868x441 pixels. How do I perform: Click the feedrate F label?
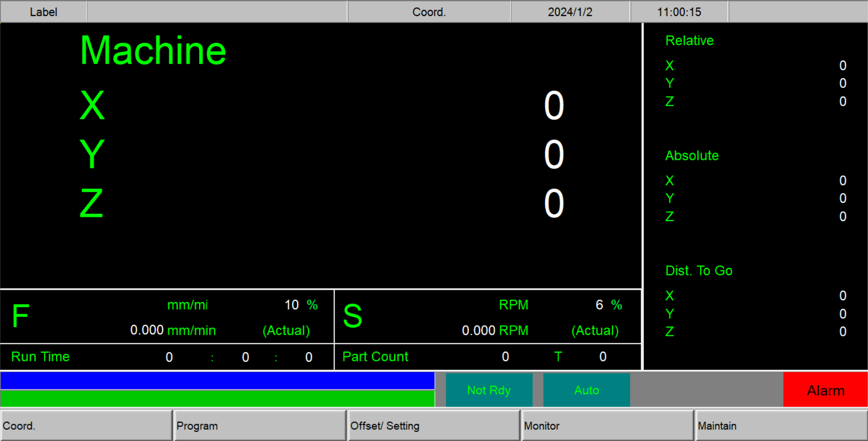(x=21, y=316)
